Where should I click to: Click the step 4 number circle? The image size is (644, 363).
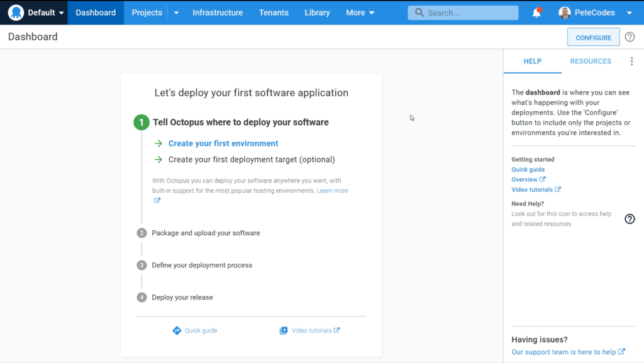(142, 298)
